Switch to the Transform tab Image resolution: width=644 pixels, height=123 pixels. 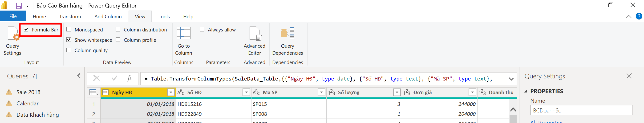pyautogui.click(x=70, y=17)
